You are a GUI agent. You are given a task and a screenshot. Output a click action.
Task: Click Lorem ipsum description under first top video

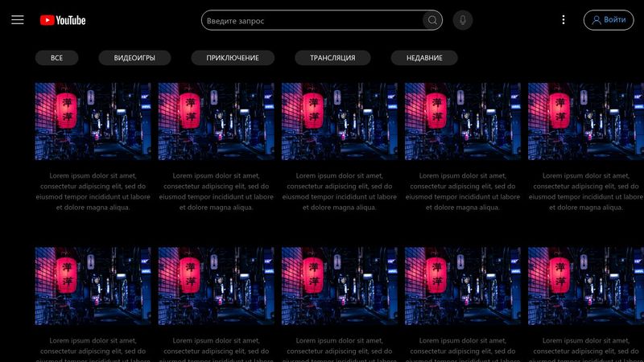[93, 191]
